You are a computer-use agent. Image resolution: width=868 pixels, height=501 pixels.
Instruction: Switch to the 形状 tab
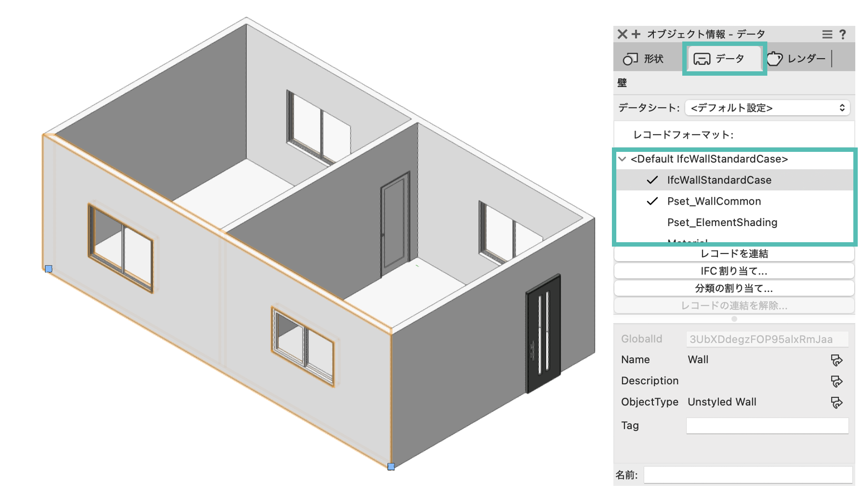644,59
